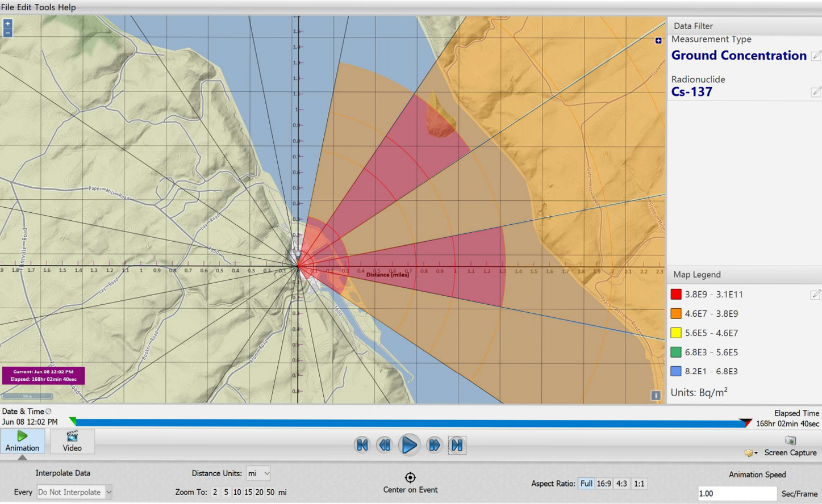This screenshot has height=504, width=822.
Task: Click the map zoom in plus button
Action: (x=7, y=24)
